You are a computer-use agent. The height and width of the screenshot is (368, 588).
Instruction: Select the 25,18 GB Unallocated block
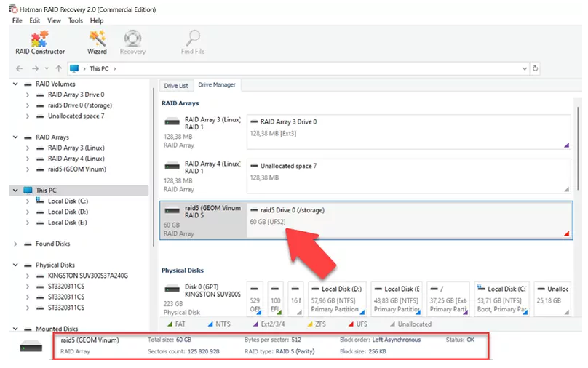(552, 299)
